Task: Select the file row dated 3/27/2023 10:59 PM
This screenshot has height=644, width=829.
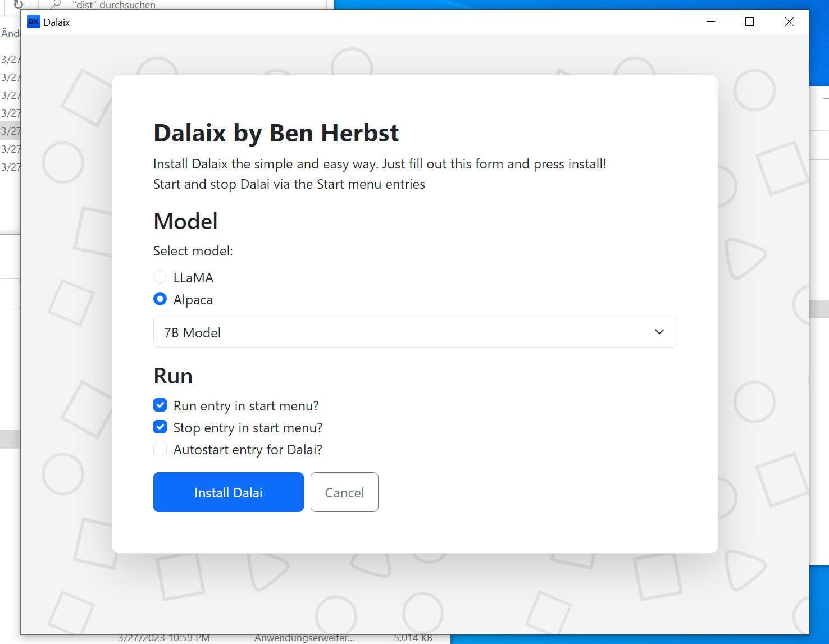Action: [x=163, y=638]
